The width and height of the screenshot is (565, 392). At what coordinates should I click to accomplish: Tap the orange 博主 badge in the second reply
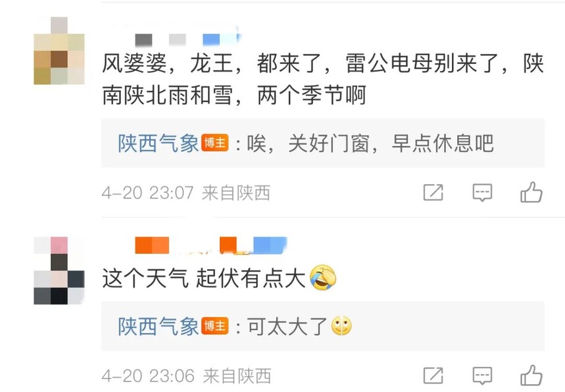215,326
